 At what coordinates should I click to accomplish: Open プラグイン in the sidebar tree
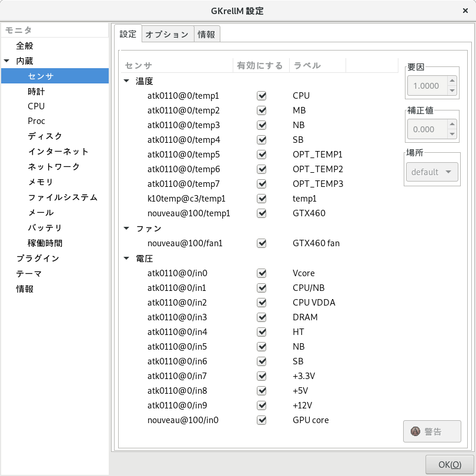pos(38,258)
